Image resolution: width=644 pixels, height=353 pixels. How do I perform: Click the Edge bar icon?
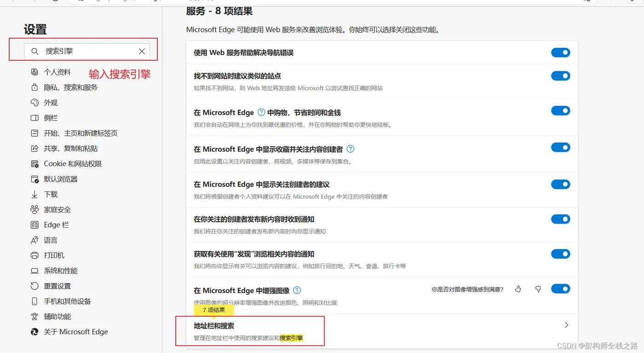(34, 225)
